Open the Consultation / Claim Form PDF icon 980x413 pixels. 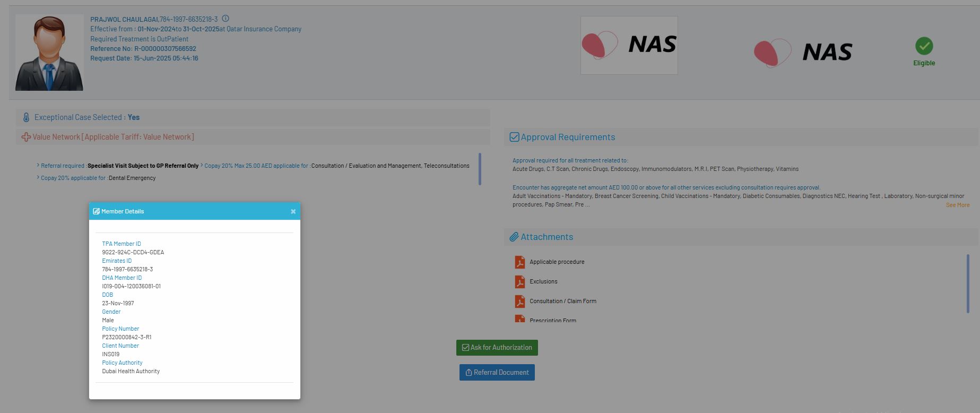tap(519, 302)
